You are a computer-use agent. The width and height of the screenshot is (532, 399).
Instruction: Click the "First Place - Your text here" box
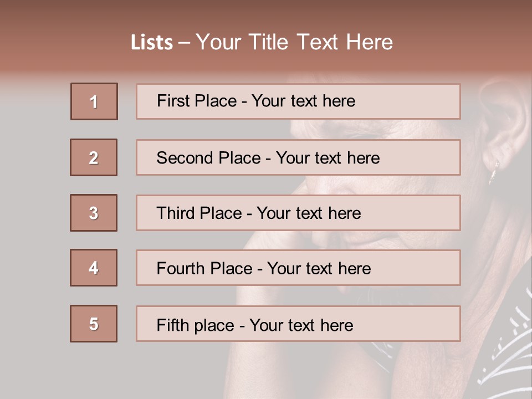pyautogui.click(x=298, y=101)
